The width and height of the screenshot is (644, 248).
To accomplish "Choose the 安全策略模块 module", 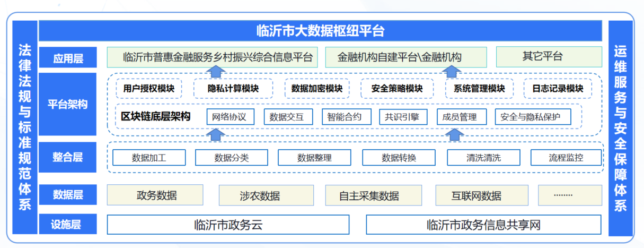I will pos(398,89).
